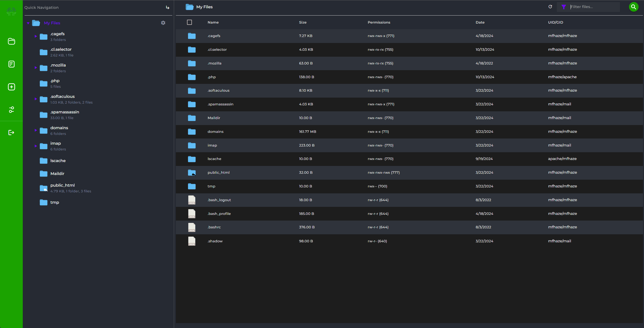The image size is (644, 328).
Task: Click the public_html symlink folder icon in table
Action: [192, 173]
